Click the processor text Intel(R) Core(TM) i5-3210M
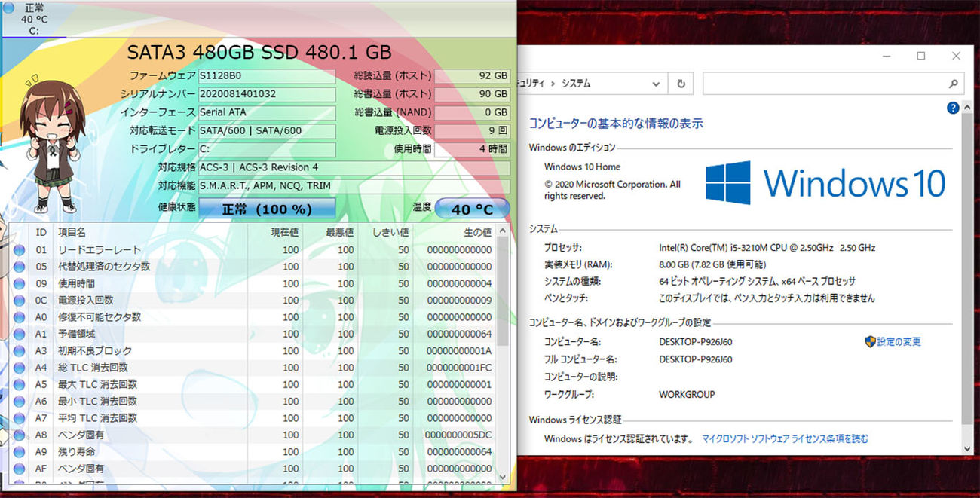Screen dimensions: 980x498 pos(767,247)
